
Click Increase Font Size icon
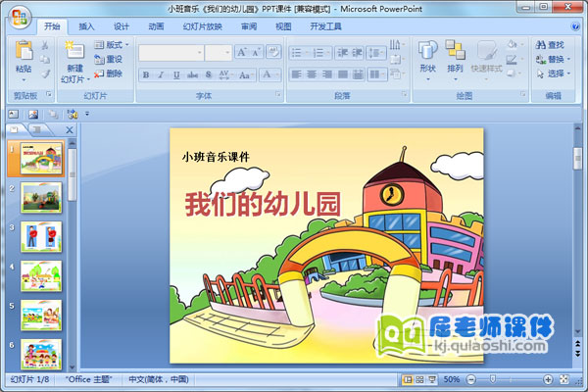[242, 52]
